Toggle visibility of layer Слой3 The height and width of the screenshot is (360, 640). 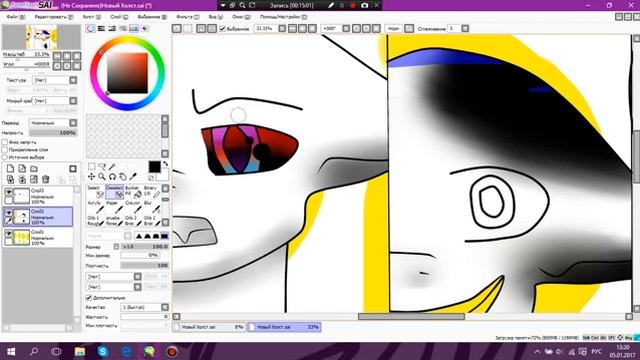[x=8, y=191]
